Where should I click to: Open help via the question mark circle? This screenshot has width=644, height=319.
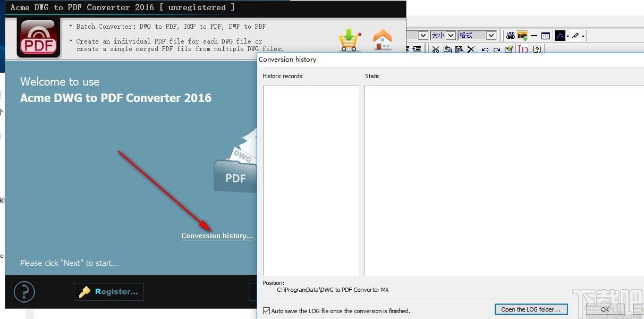coord(24,291)
